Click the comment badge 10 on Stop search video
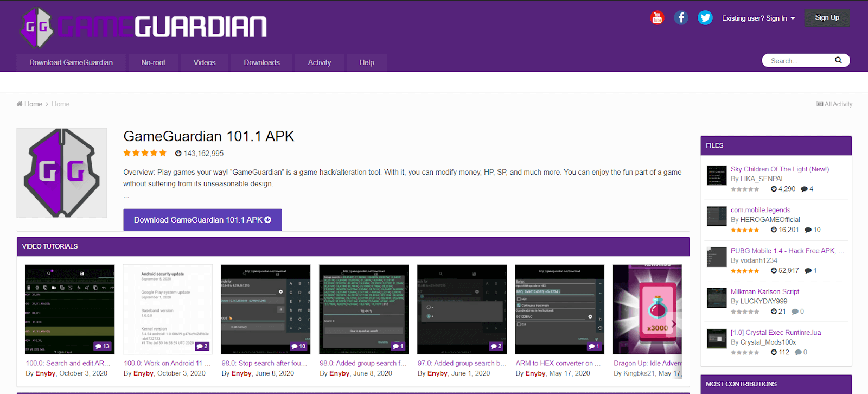 (x=298, y=346)
